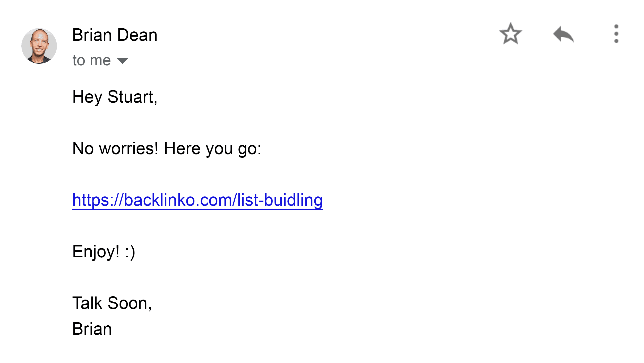Click the word 'Stuart' in the greeting
Screen dimensions: 644x363
tap(131, 97)
